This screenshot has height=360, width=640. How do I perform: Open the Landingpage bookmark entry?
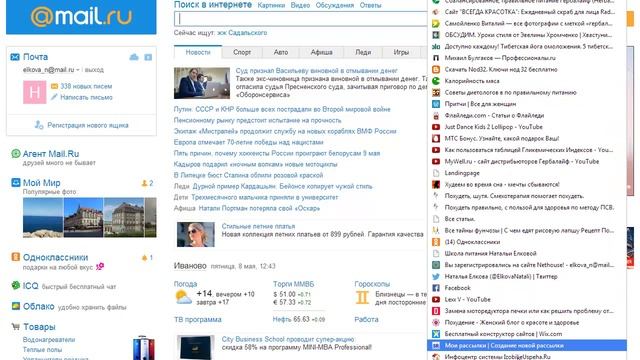pyautogui.click(x=527, y=173)
